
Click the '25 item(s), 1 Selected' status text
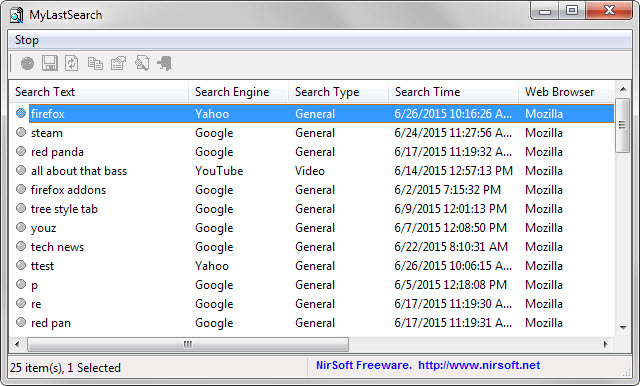65,368
